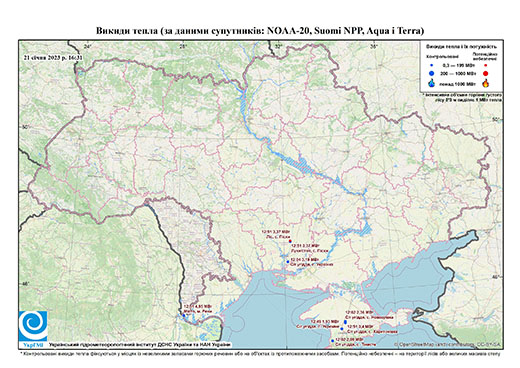Click the small red dot in the legend
The image size is (520, 368).
485,66
